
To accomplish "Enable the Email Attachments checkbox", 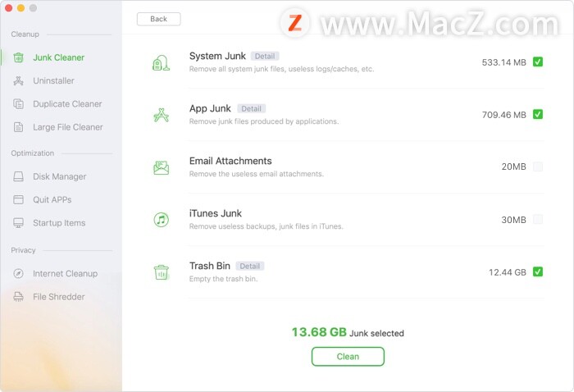I will (538, 167).
